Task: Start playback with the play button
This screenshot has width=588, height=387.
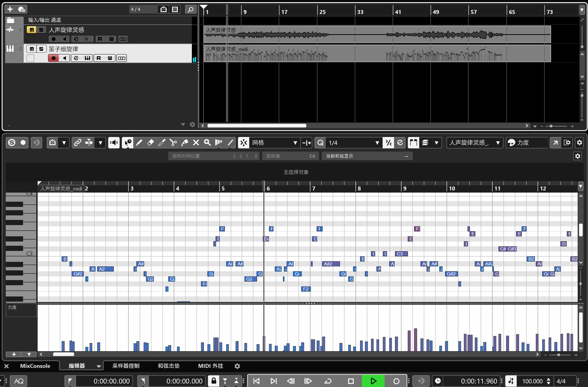Action: [373, 381]
